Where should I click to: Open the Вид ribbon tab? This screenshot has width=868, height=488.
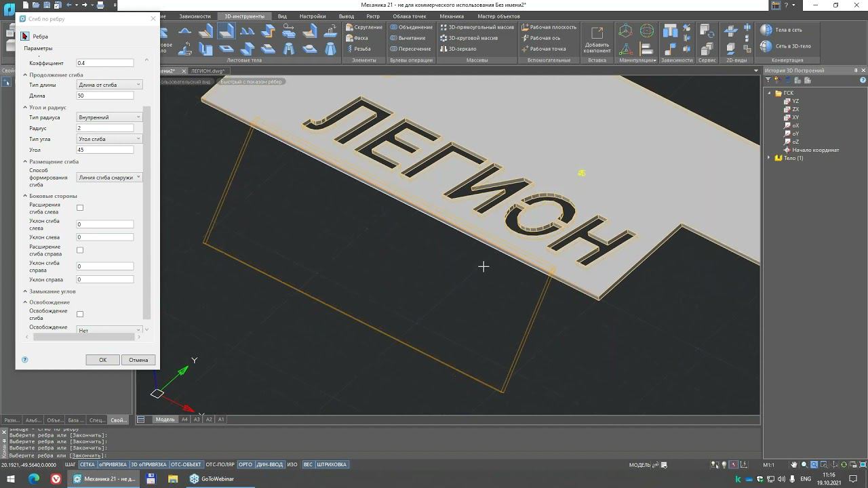pyautogui.click(x=282, y=16)
